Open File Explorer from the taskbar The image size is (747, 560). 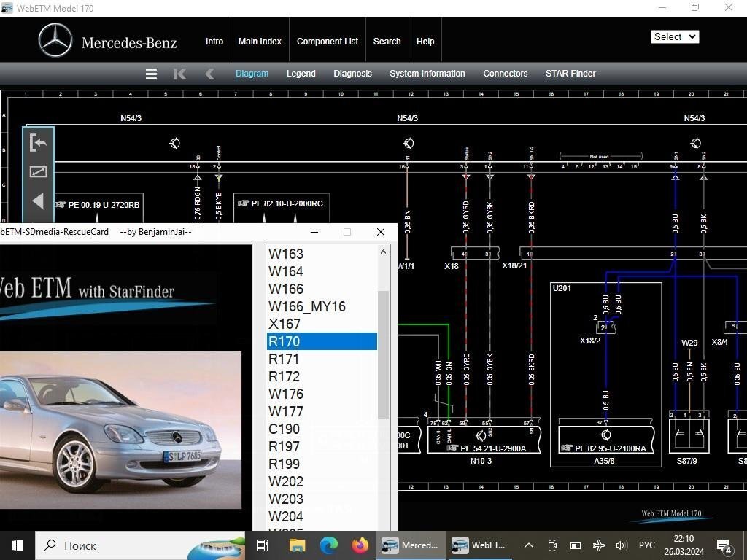click(297, 545)
